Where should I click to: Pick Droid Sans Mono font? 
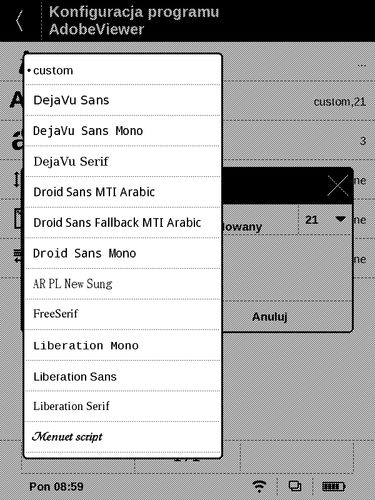(123, 253)
